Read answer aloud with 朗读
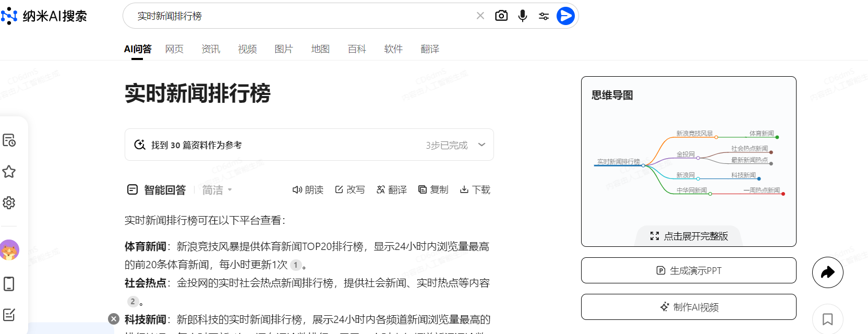The image size is (868, 334). pos(308,189)
